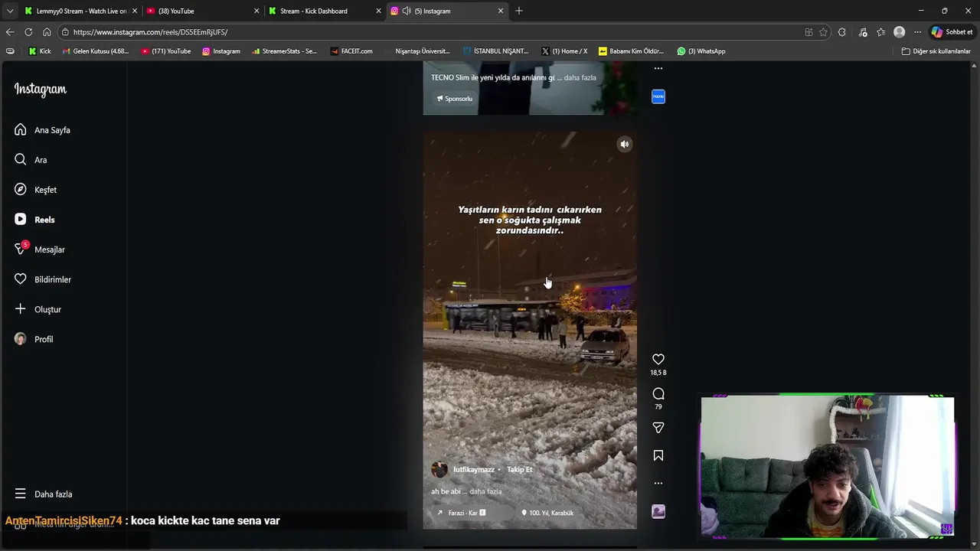Open split screen icon in address bar
The image size is (980, 551).
tap(808, 32)
